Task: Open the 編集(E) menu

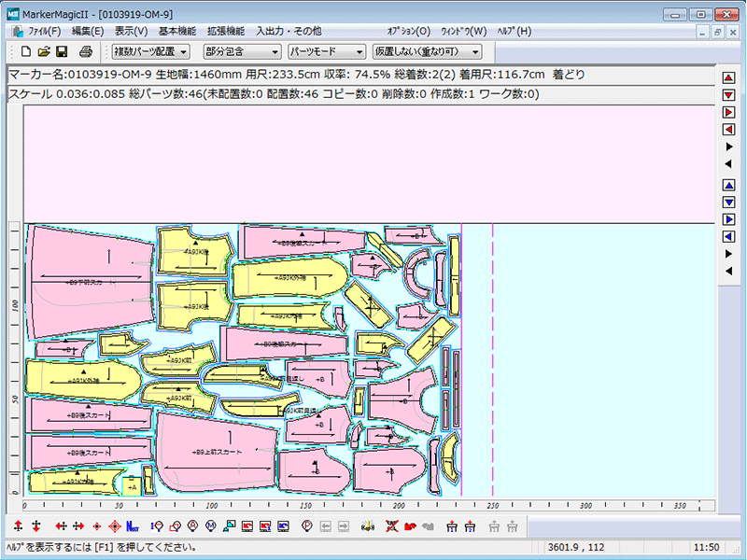Action: (87, 31)
